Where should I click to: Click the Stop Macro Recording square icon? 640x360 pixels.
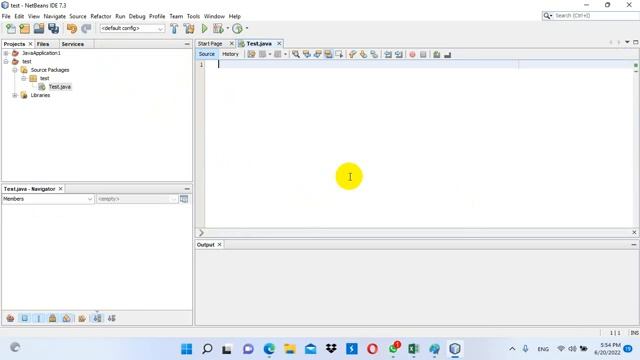[x=423, y=54]
